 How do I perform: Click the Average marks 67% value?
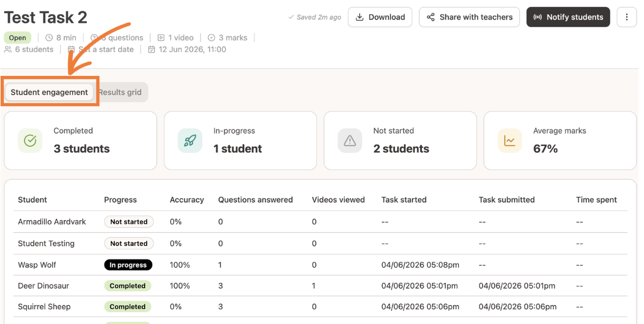(545, 148)
